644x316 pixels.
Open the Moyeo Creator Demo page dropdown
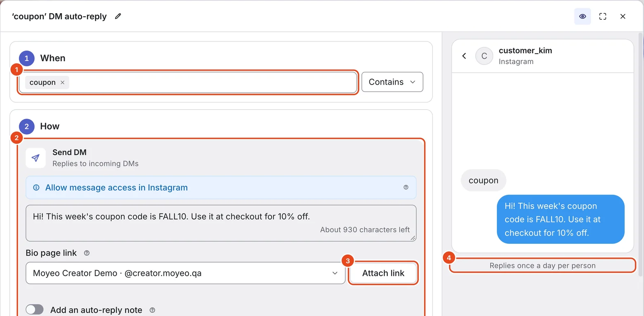(x=185, y=273)
